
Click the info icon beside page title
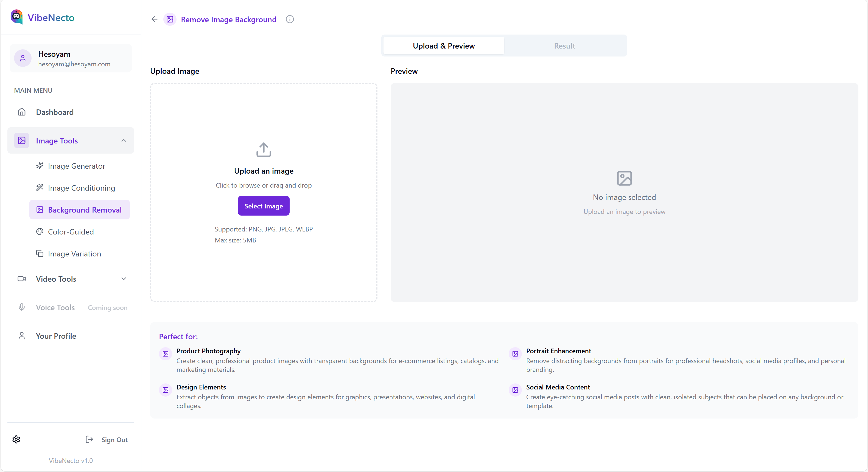289,19
